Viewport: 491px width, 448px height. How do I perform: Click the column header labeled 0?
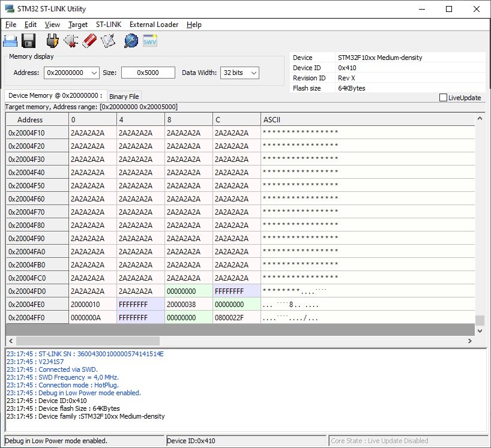92,119
